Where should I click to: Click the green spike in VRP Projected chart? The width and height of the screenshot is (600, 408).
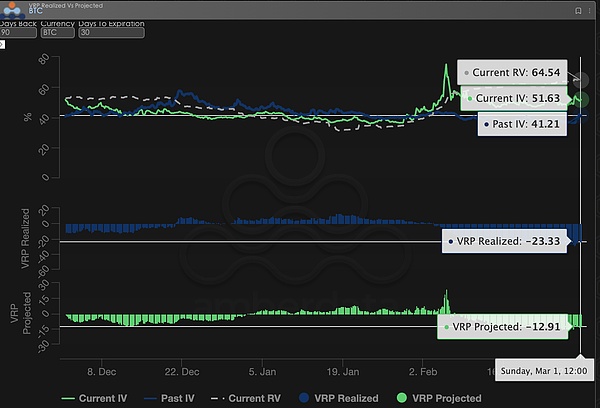point(446,300)
